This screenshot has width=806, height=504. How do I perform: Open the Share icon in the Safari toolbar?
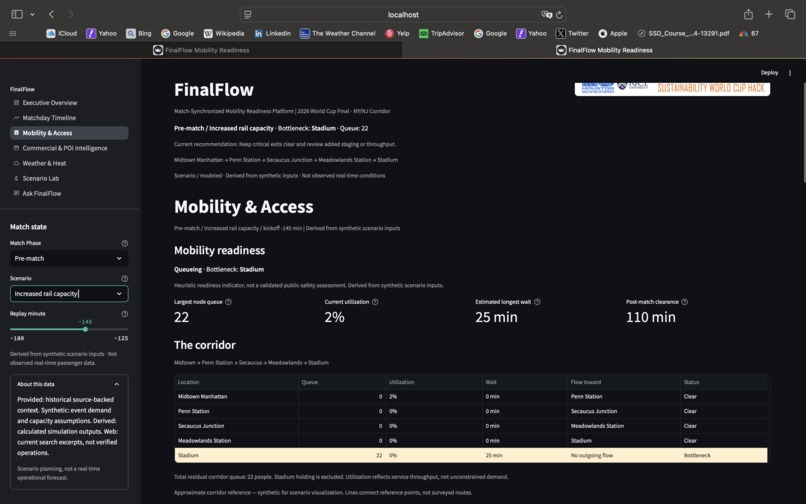click(x=748, y=14)
